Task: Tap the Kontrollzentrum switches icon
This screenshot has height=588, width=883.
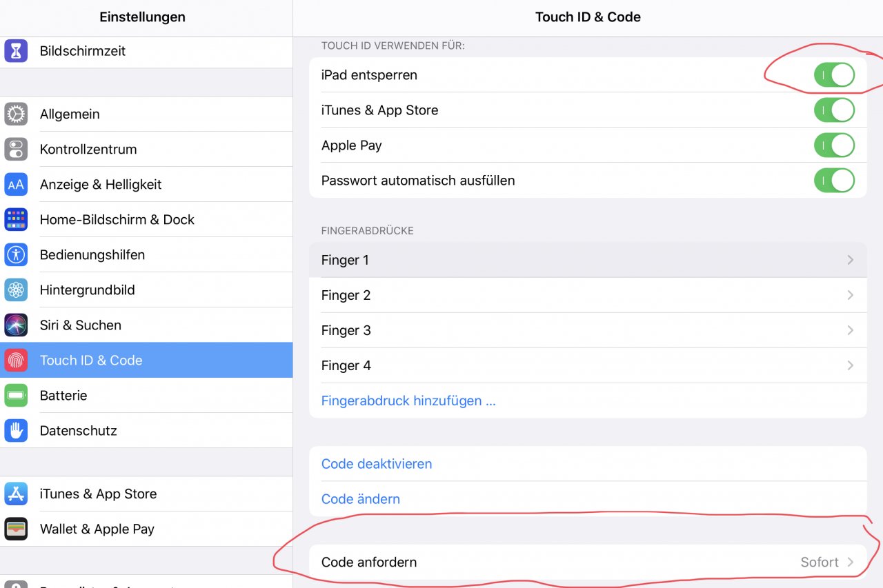Action: [16, 149]
